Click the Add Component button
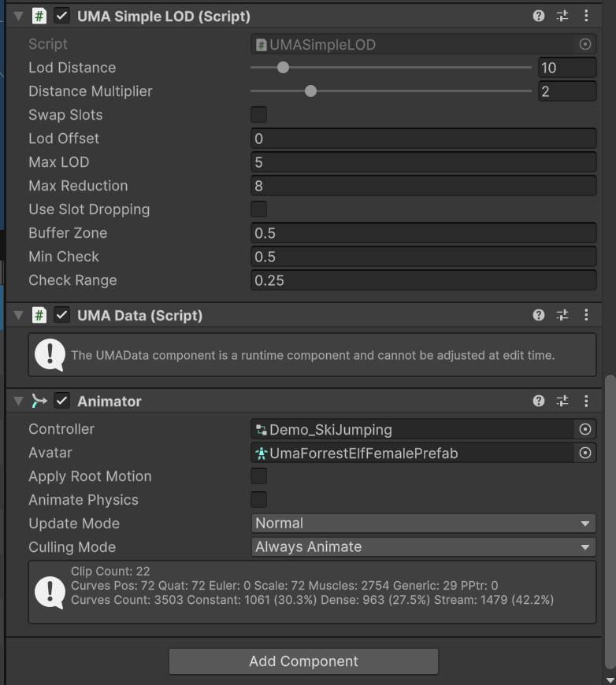The image size is (616, 685). click(302, 661)
